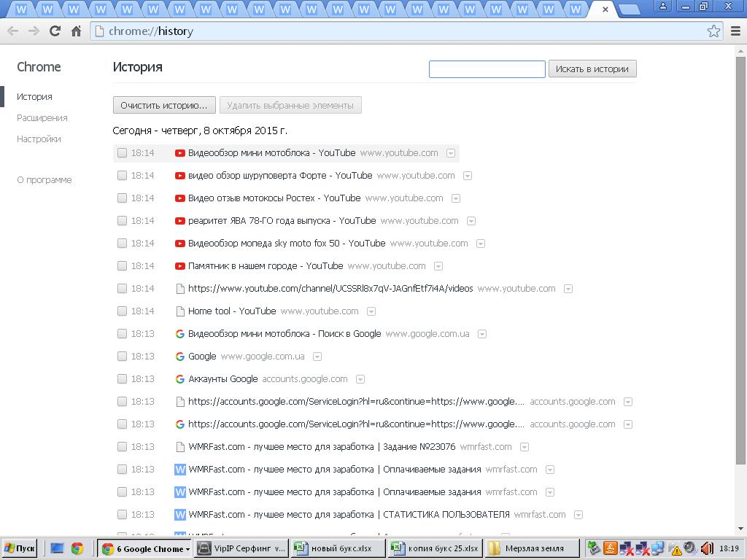Viewport: 747px width, 560px height.
Task: Open О программе in the sidebar
Action: 44,180
